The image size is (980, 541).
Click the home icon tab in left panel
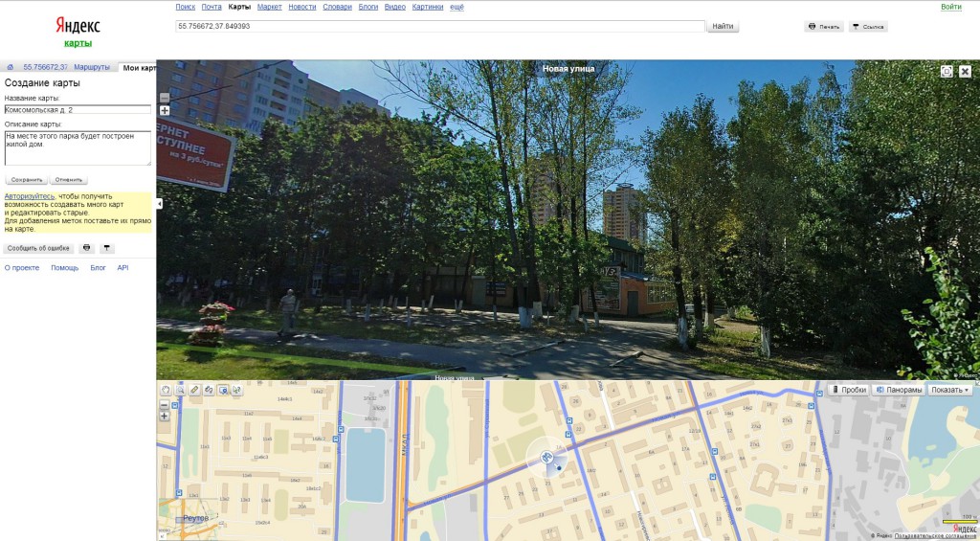(10, 68)
